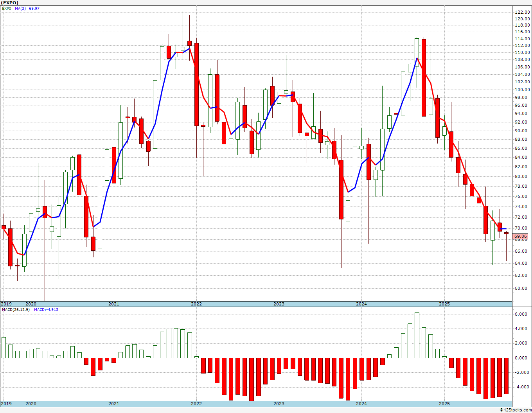Click the MA(3) indicator label
The height and width of the screenshot is (413, 532).
pos(20,8)
